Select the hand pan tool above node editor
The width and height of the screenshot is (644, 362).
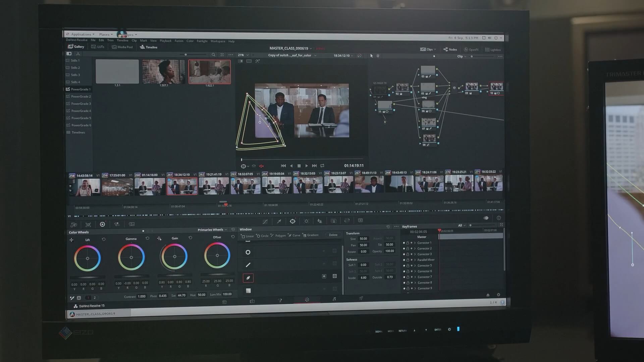point(378,56)
